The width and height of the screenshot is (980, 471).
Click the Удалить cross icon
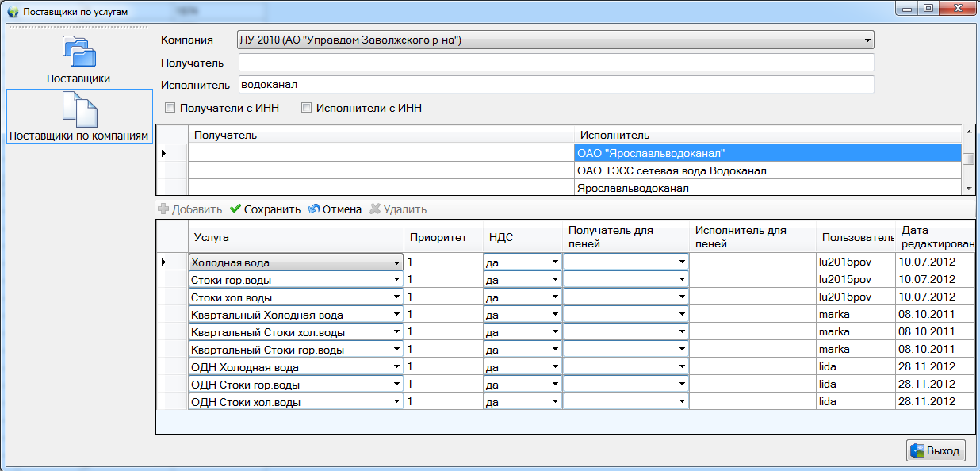coord(375,209)
